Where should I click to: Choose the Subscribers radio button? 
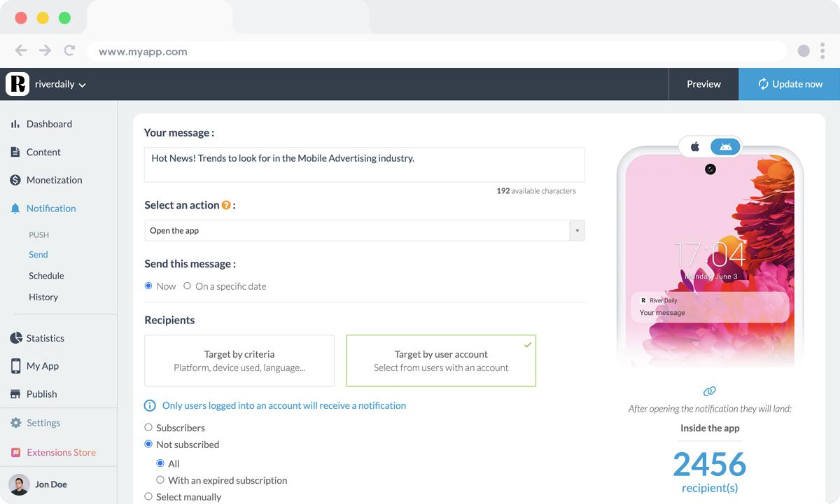[x=148, y=428]
